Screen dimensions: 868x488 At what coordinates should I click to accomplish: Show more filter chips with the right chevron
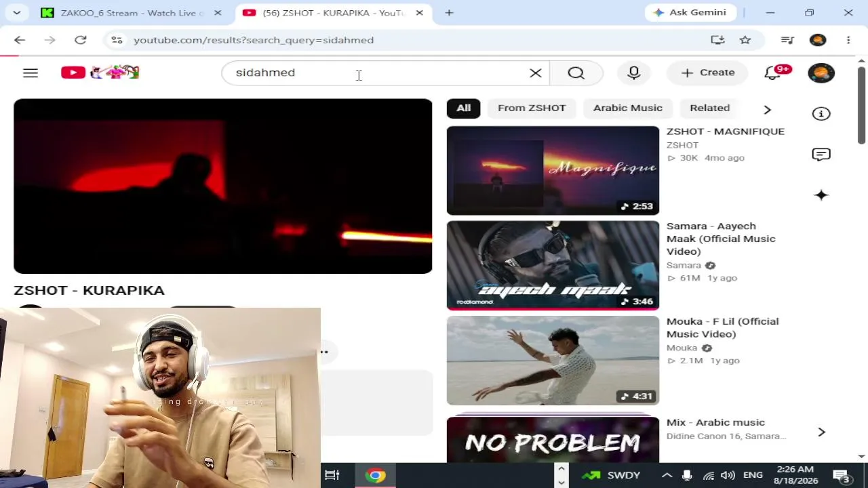click(x=767, y=109)
